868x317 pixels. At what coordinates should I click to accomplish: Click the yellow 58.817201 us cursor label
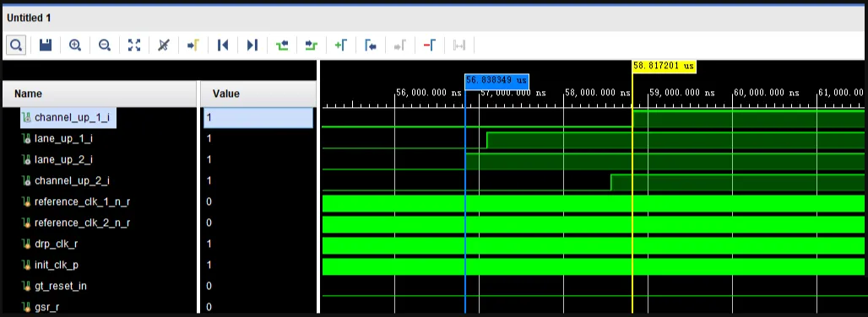(x=664, y=66)
